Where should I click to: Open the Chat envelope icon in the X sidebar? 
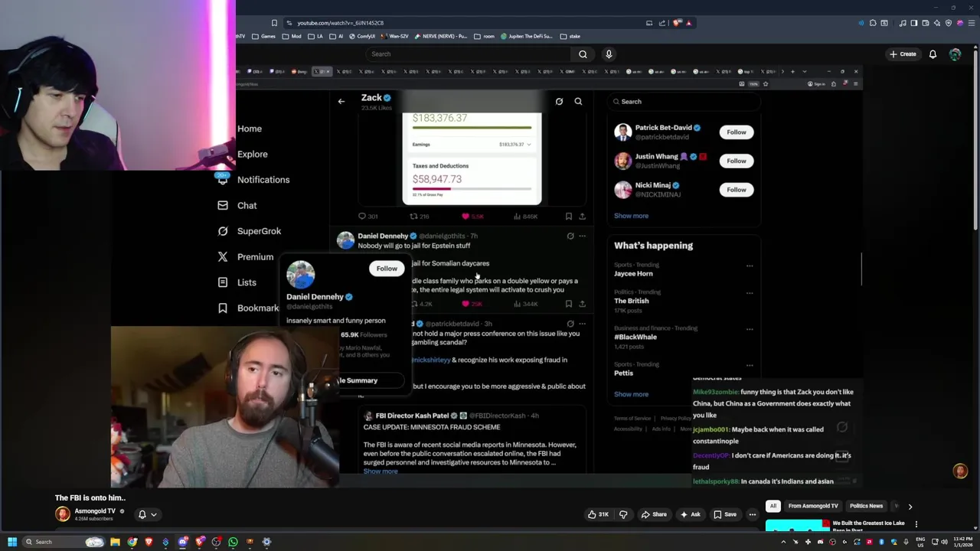point(223,205)
